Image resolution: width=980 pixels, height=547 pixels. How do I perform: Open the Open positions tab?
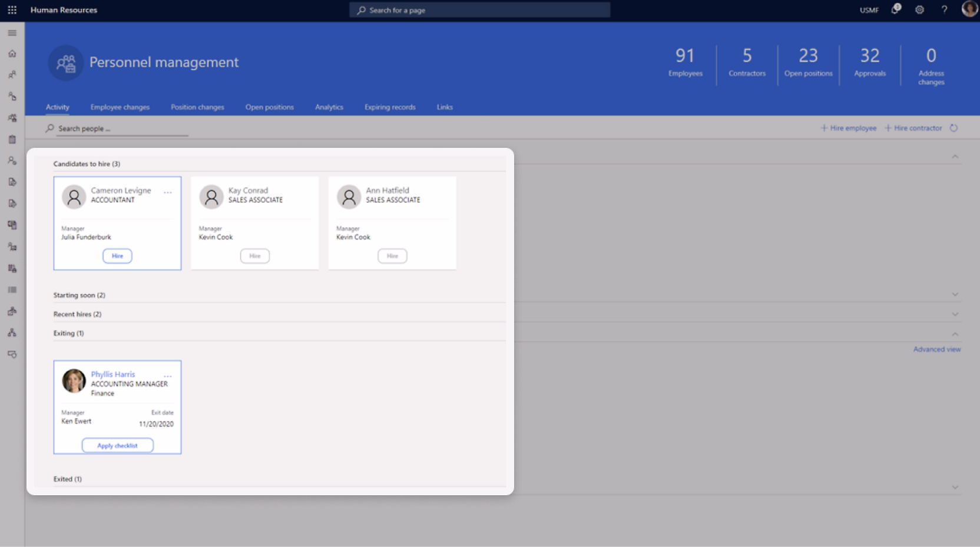tap(269, 107)
